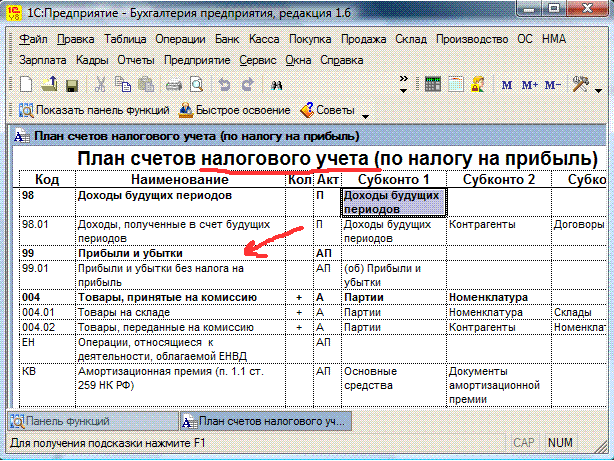This screenshot has width=614, height=461.
Task: Click the M- memory subtract button
Action: tap(552, 85)
